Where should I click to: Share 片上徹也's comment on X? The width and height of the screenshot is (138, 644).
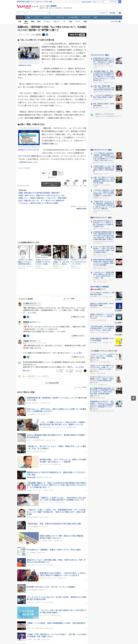click(25, 317)
